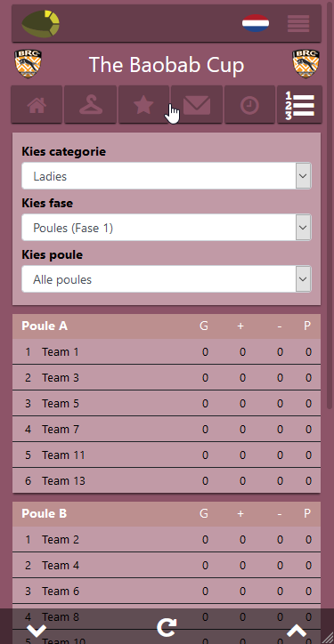Expand the Kies categorie dropdown
This screenshot has height=644, width=334.
[167, 176]
